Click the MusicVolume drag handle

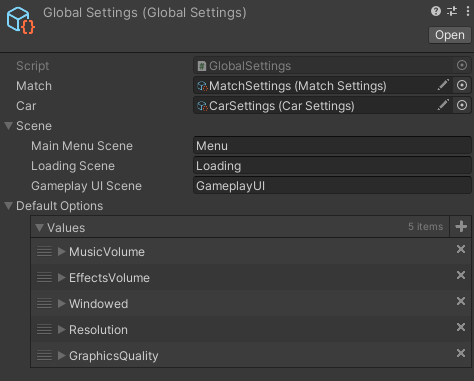click(44, 251)
